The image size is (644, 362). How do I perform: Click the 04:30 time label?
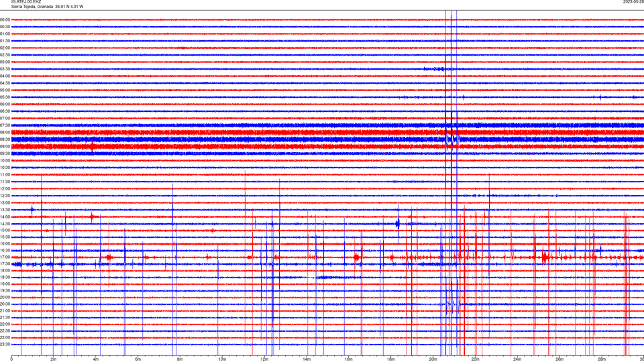click(5, 83)
